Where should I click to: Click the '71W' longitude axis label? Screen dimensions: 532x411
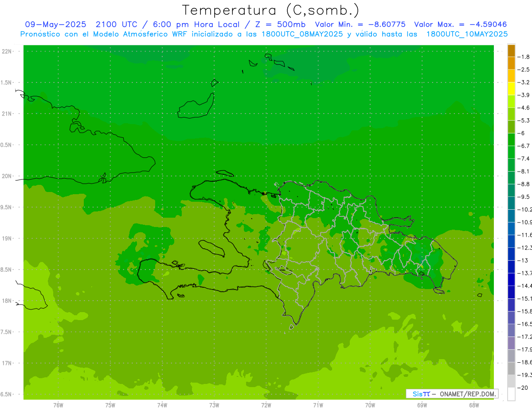[318, 405]
